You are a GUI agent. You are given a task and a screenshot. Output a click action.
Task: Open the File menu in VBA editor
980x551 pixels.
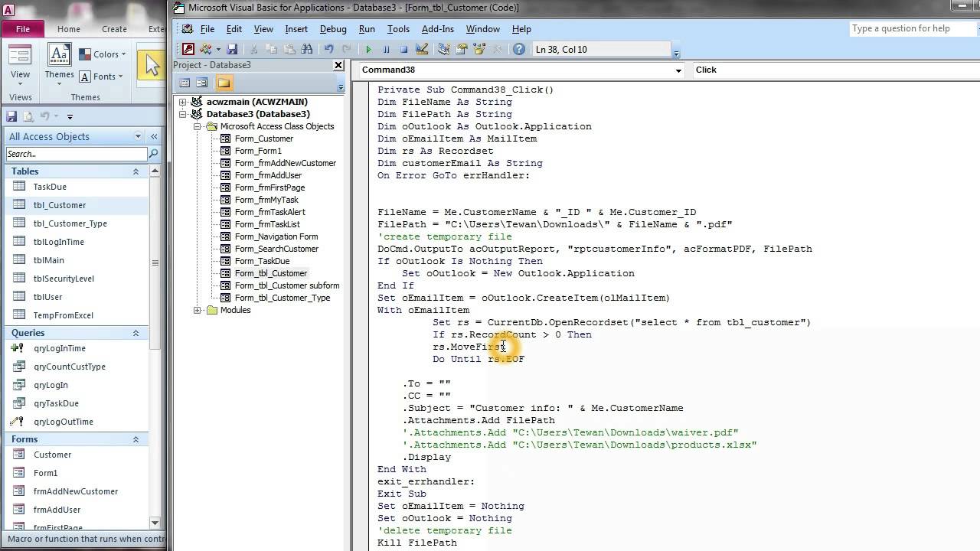[x=207, y=29]
